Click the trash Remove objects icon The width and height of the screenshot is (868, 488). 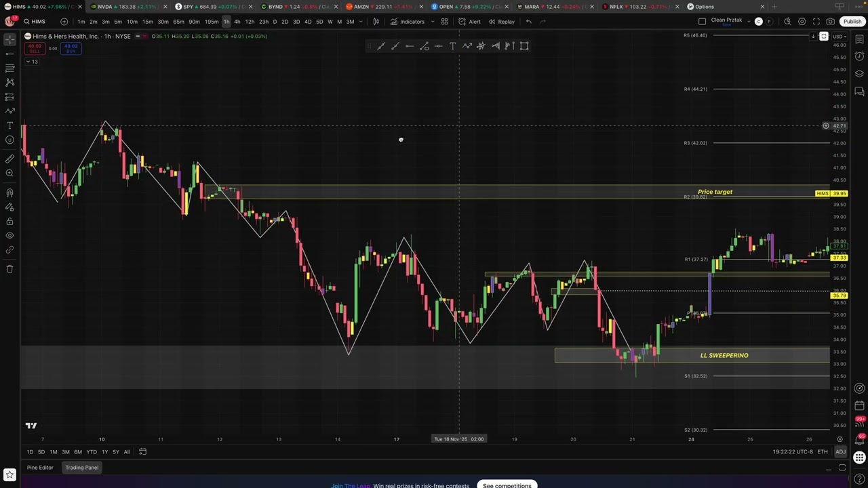coord(9,269)
